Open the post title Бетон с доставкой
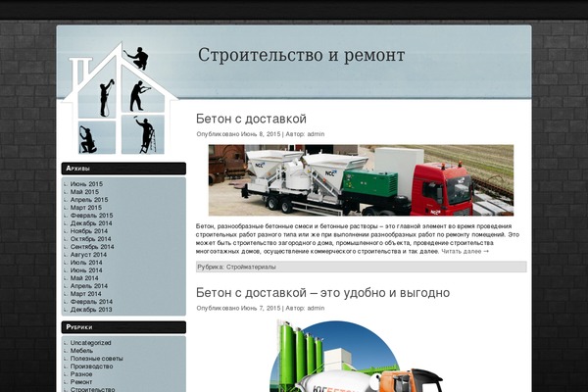 (251, 119)
